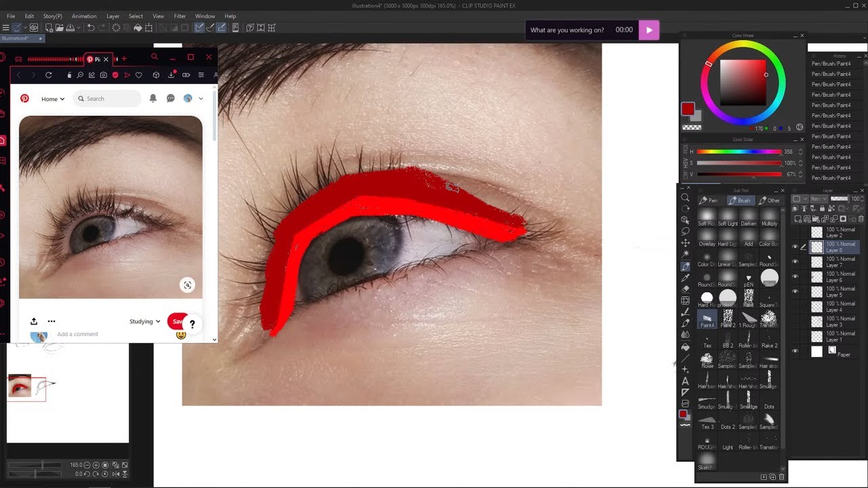This screenshot has height=488, width=868.
Task: Toggle visibility of Paper layer
Action: 795,351
